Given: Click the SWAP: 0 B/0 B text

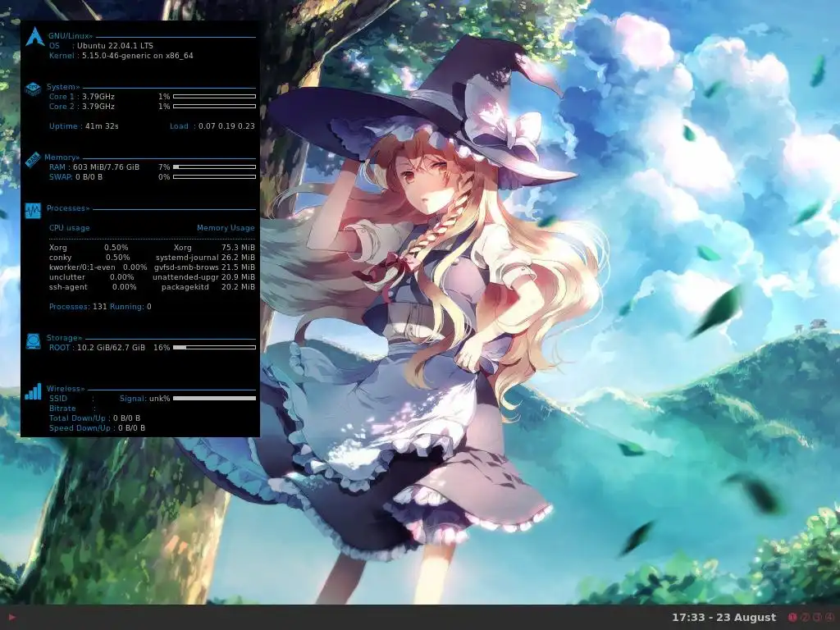Looking at the screenshot, I should coord(75,177).
